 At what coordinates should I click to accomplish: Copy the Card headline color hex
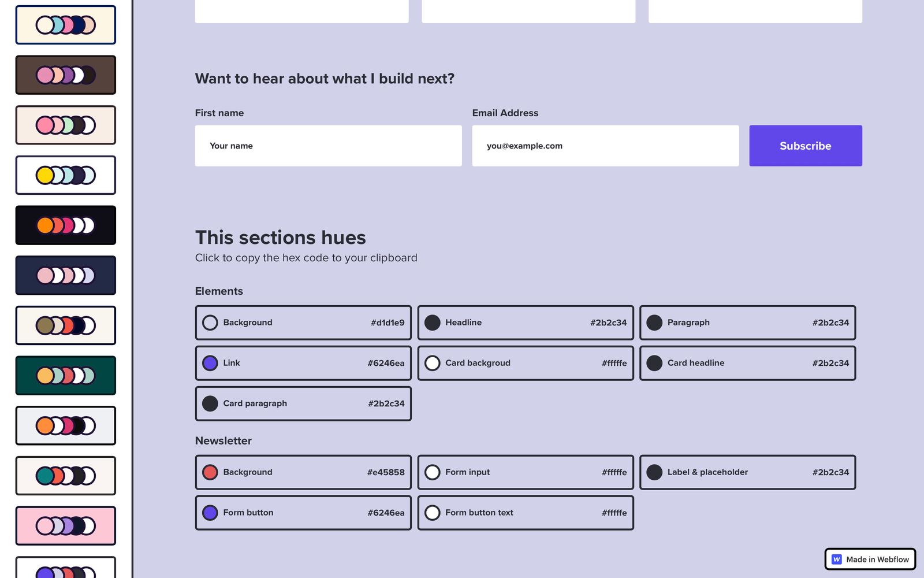coord(747,363)
